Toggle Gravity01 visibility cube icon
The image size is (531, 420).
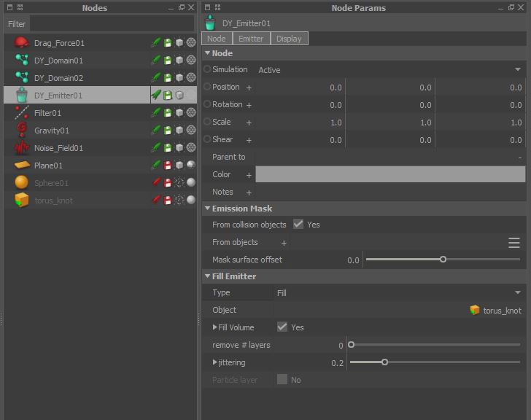click(x=179, y=130)
